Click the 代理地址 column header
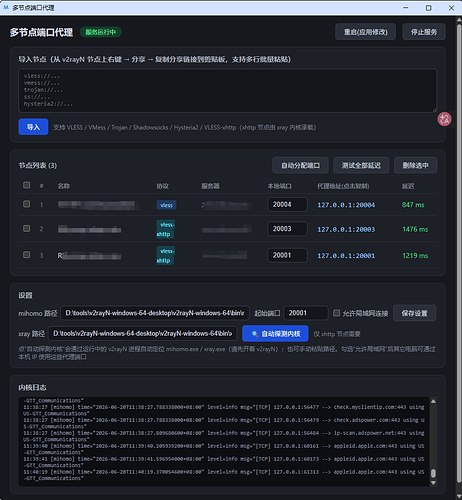This screenshot has width=462, height=500. [x=343, y=186]
